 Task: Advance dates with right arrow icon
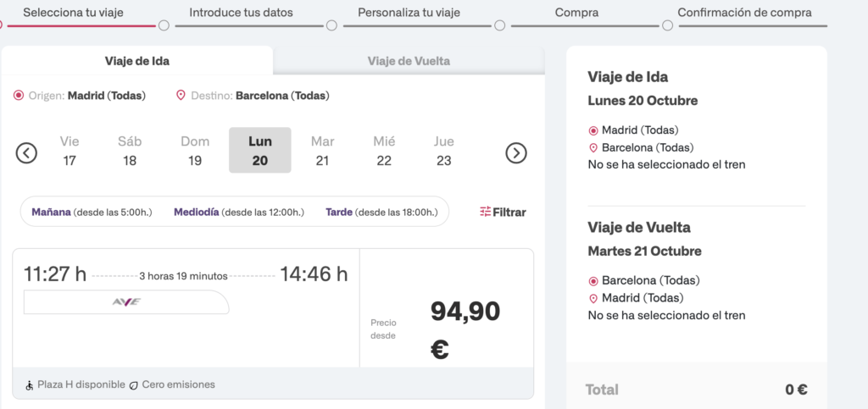(x=516, y=153)
